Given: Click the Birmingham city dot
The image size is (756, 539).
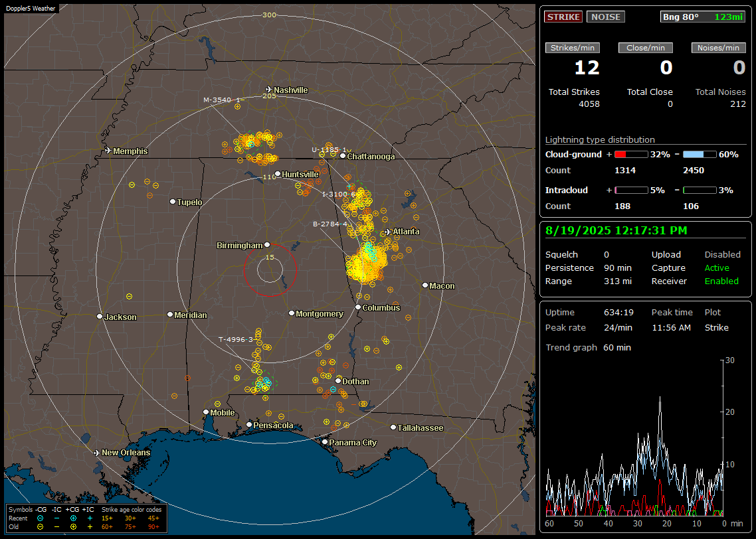Looking at the screenshot, I should pos(267,245).
